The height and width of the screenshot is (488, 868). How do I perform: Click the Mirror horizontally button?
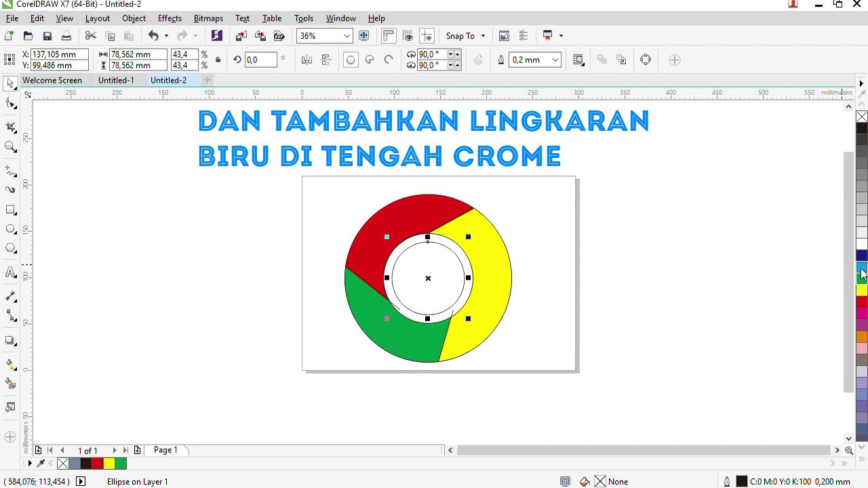point(307,60)
